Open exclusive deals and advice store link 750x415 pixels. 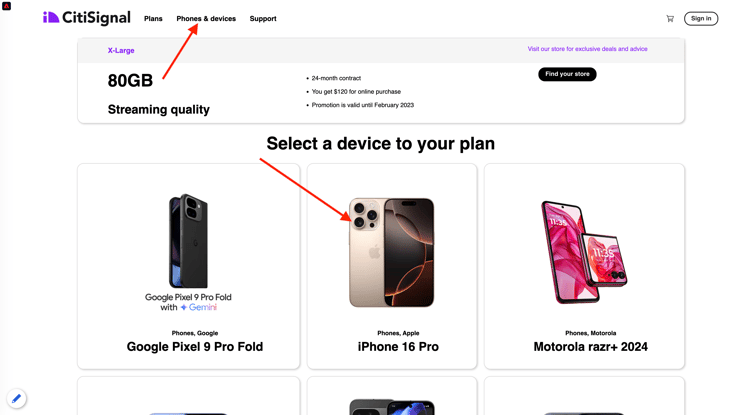587,49
